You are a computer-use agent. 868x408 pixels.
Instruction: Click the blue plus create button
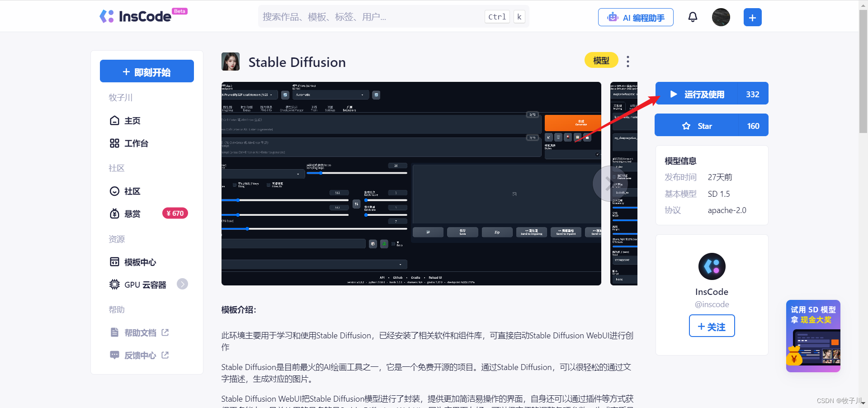(753, 17)
